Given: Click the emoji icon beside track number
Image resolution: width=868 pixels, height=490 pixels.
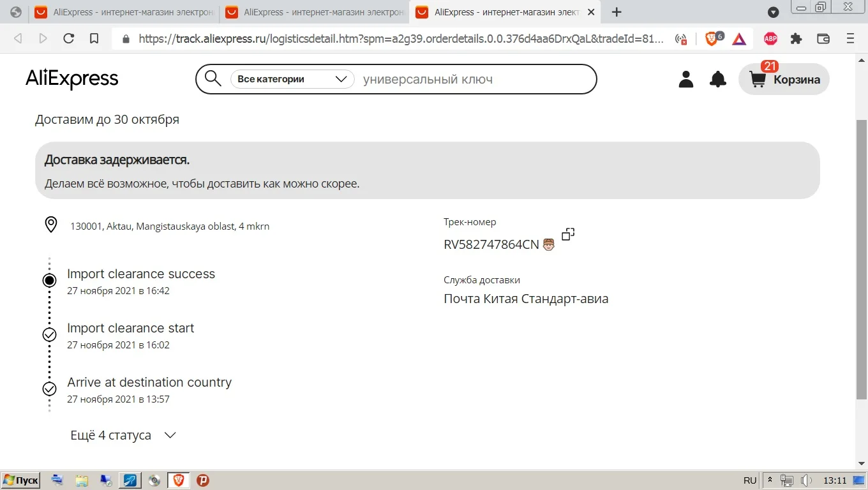Looking at the screenshot, I should point(549,244).
